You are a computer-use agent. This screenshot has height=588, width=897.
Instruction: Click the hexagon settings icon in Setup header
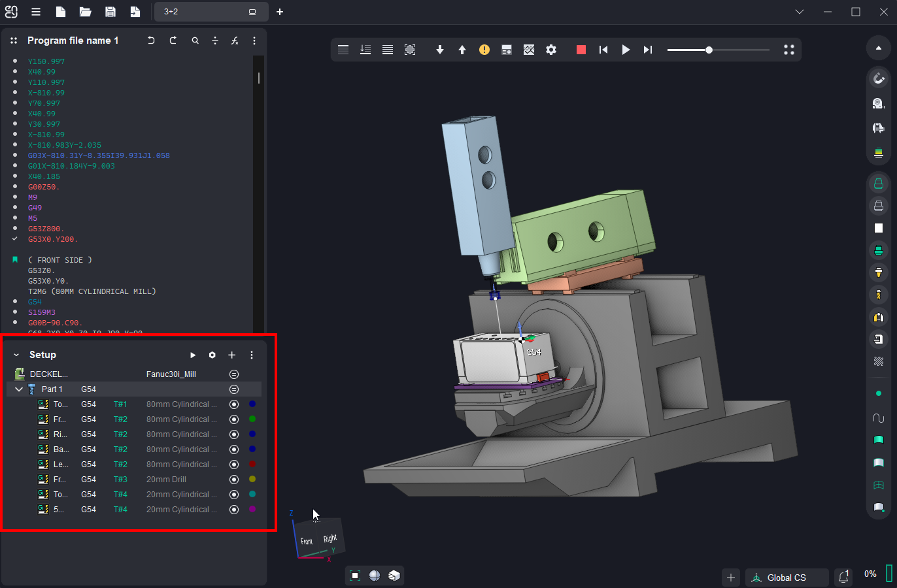click(x=212, y=355)
